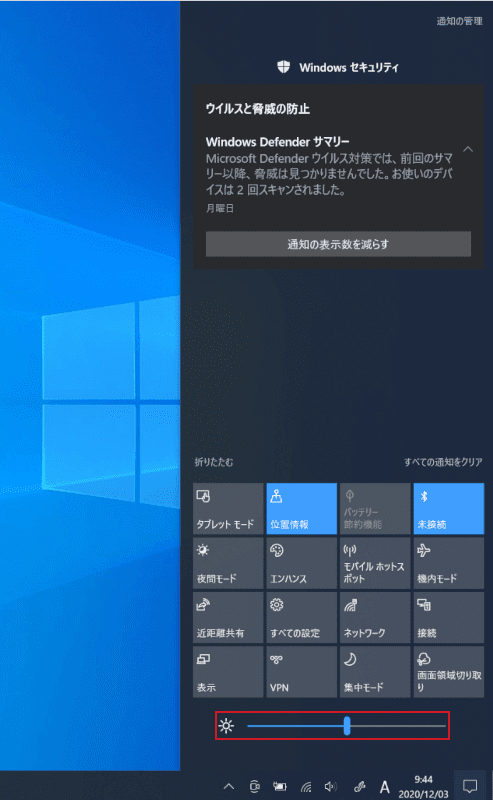493x800 pixels.
Task: Open the Wi-Fi network tray icon
Action: pyautogui.click(x=306, y=787)
